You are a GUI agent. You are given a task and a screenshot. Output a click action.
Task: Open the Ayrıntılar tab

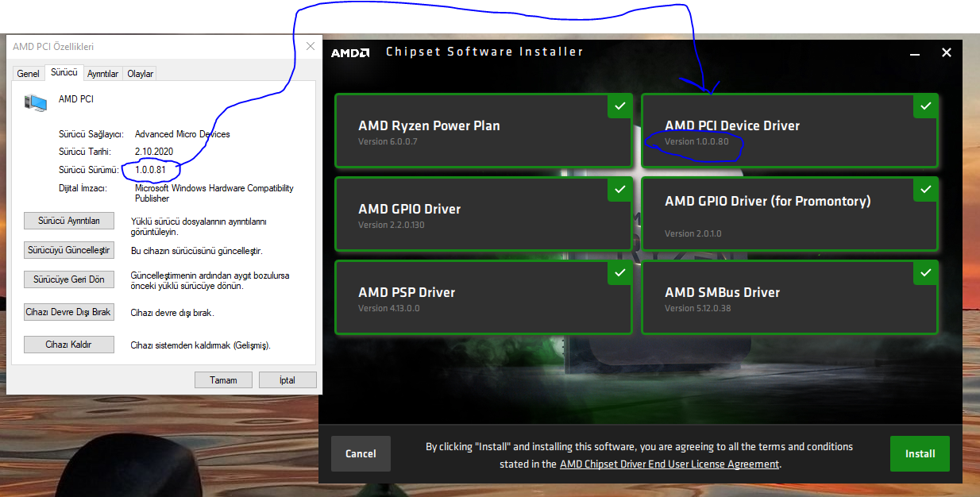pos(103,74)
